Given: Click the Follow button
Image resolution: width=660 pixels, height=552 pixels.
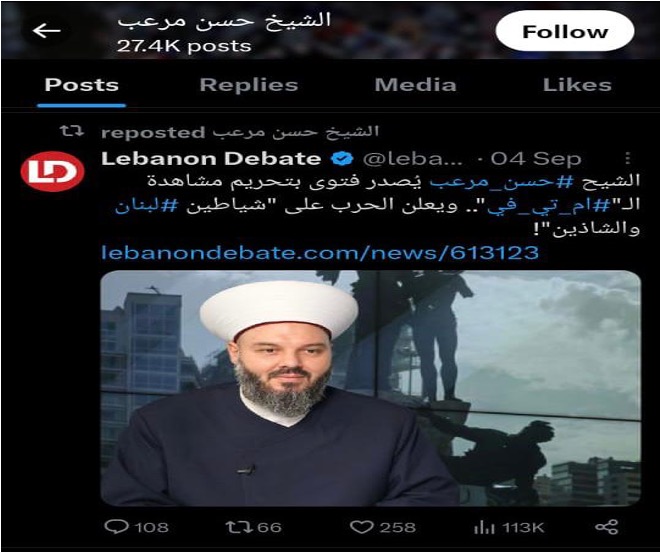Looking at the screenshot, I should [x=565, y=31].
